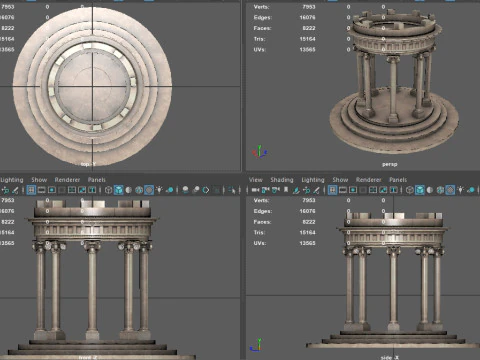Toggle textured display in front view toolbar
This screenshot has width=480, height=360.
tap(149, 190)
